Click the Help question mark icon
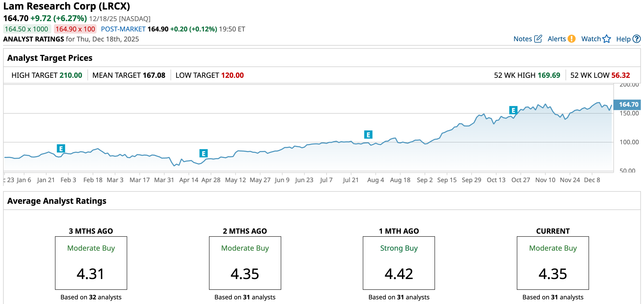This screenshot has width=644, height=304. pyautogui.click(x=637, y=39)
